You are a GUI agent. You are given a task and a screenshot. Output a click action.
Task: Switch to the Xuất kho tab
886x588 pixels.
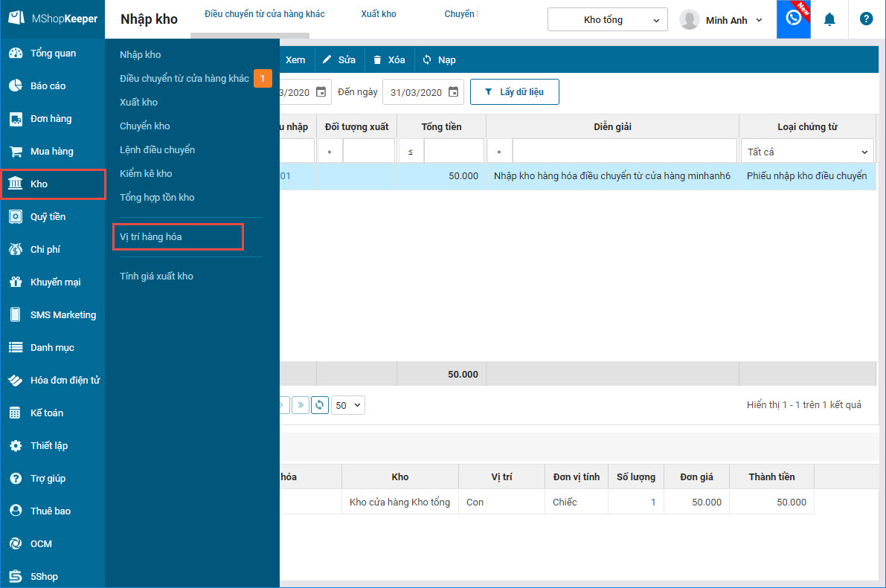click(379, 14)
